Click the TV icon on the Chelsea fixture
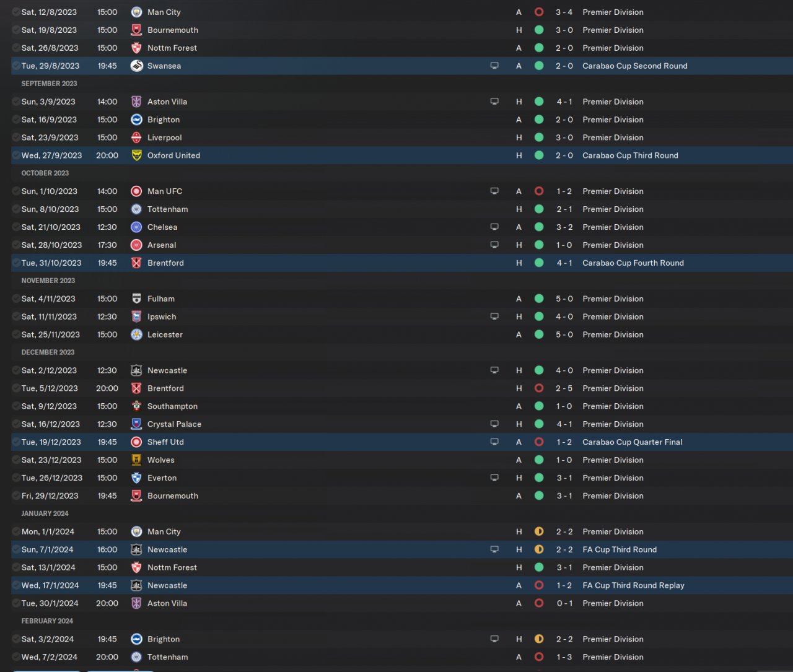Image resolution: width=793 pixels, height=672 pixels. pyautogui.click(x=494, y=227)
